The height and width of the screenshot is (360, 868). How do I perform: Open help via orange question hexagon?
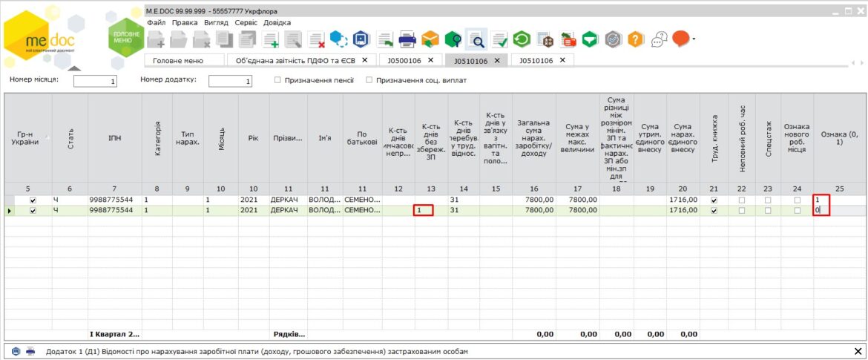(636, 39)
